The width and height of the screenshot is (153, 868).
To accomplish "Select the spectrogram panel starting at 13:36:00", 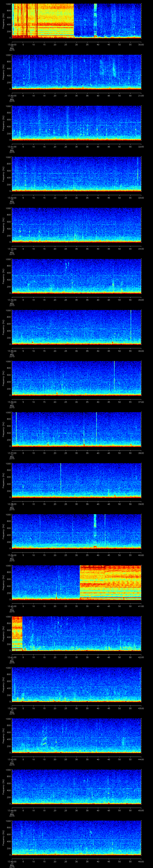I will [x=76, y=378].
